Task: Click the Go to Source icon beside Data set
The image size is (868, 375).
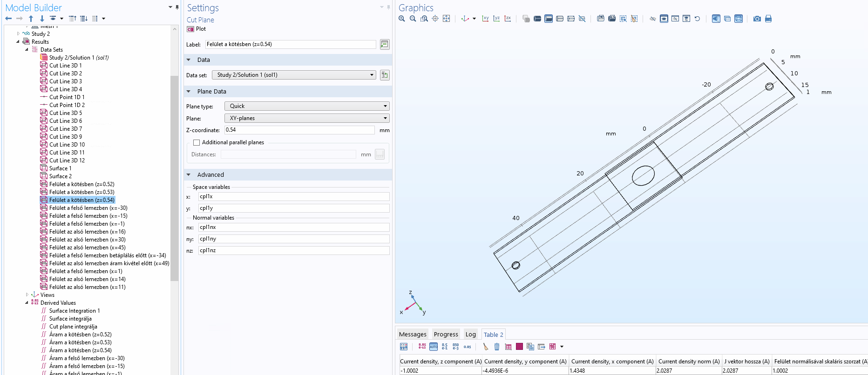Action: point(385,75)
